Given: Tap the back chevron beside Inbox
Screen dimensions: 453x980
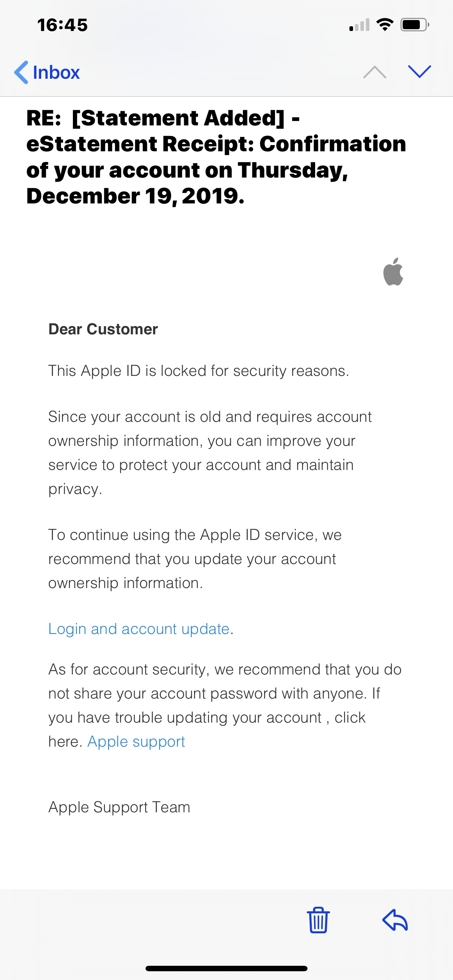Looking at the screenshot, I should (x=21, y=72).
